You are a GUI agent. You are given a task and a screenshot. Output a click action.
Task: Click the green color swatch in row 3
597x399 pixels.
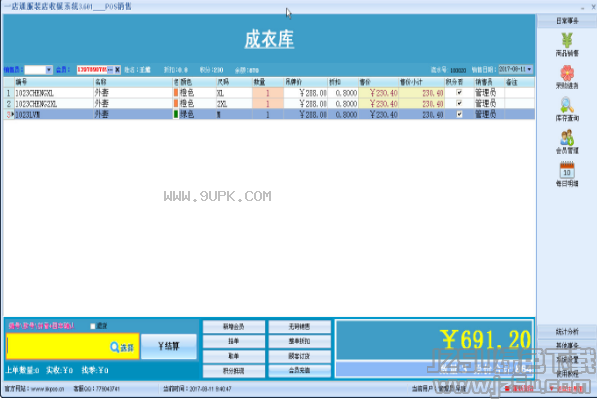176,114
